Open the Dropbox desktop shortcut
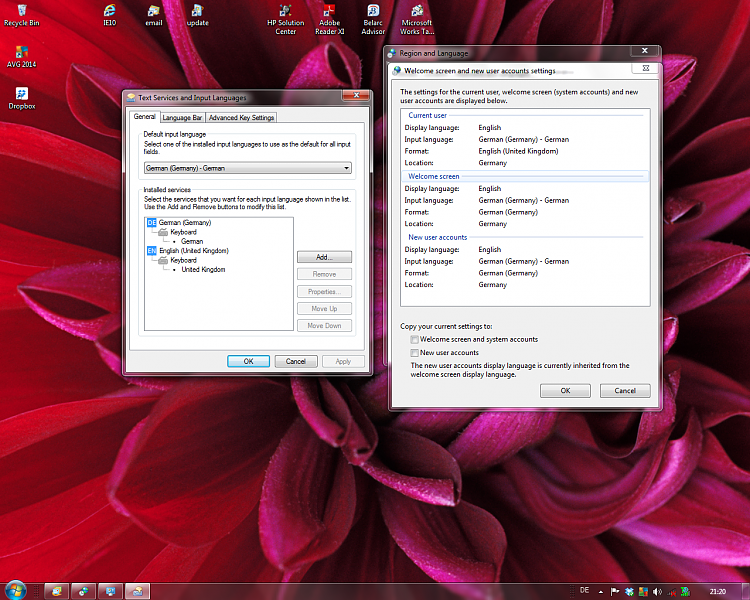This screenshot has width=750, height=600. [x=22, y=99]
